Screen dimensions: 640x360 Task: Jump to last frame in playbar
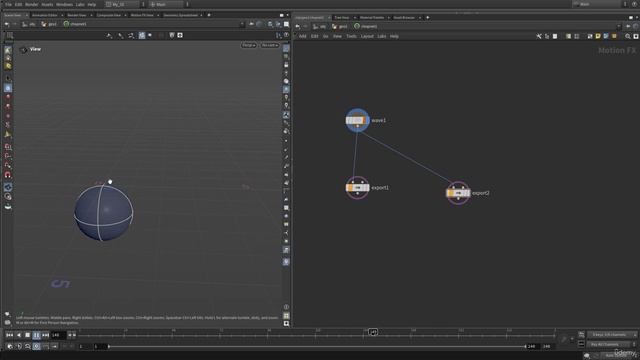pos(45,335)
